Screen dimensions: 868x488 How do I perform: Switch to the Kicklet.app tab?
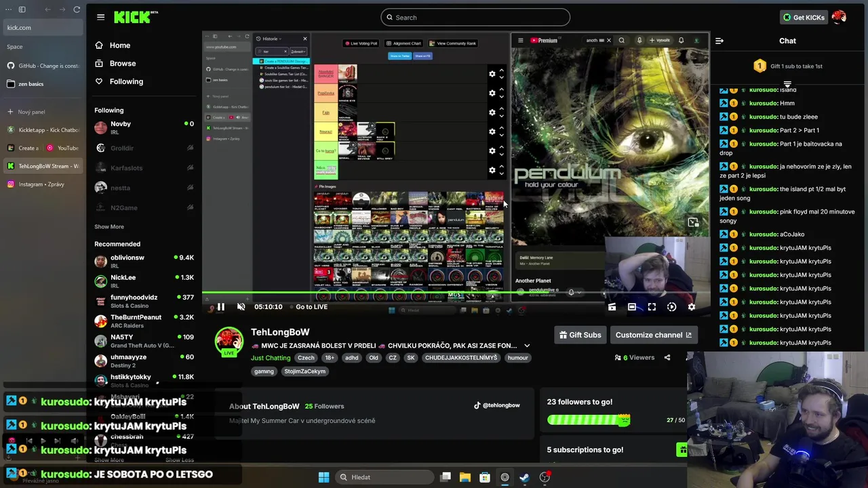click(43, 129)
